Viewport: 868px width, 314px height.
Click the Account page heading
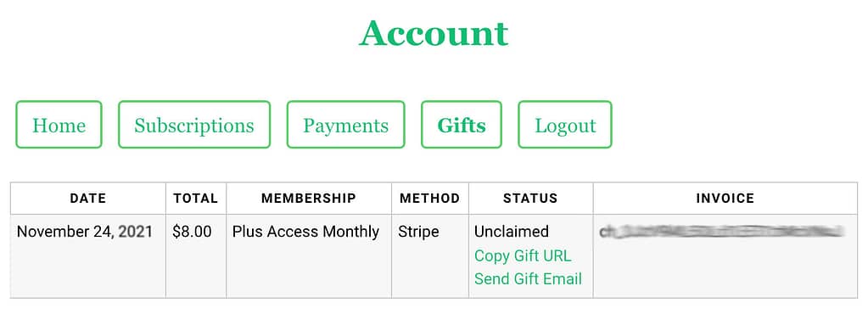click(x=434, y=33)
